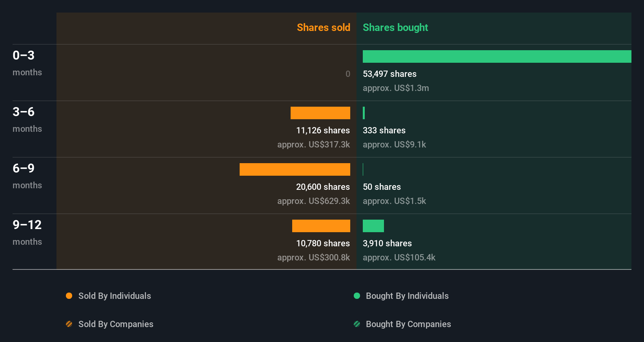
Task: Click the striped Sold By Companies legend icon
Action: [69, 324]
